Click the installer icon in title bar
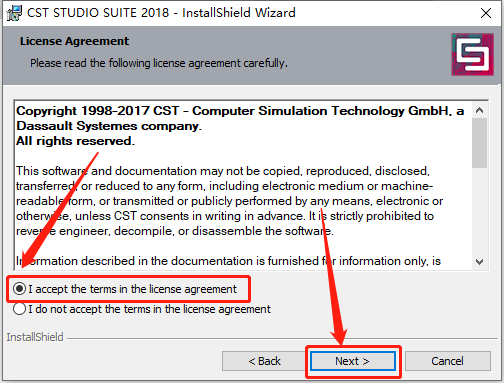504x383 pixels. (14, 13)
